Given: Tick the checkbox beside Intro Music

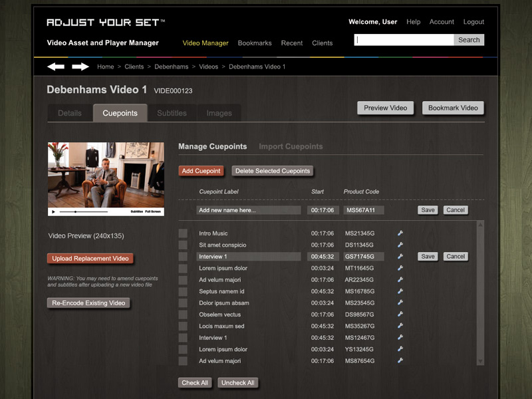Looking at the screenshot, I should [183, 233].
